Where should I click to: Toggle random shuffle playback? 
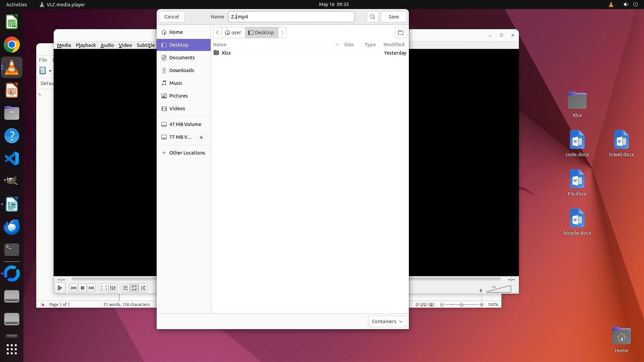click(143, 288)
